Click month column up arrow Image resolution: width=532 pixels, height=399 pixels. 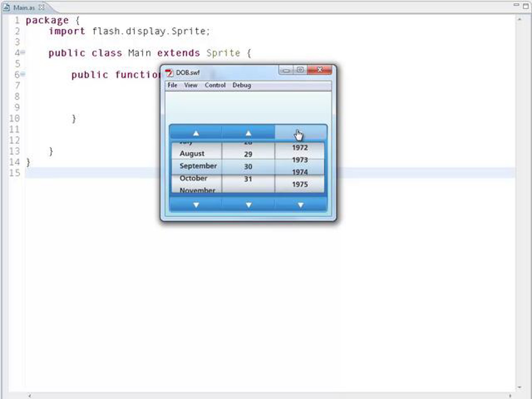click(196, 133)
